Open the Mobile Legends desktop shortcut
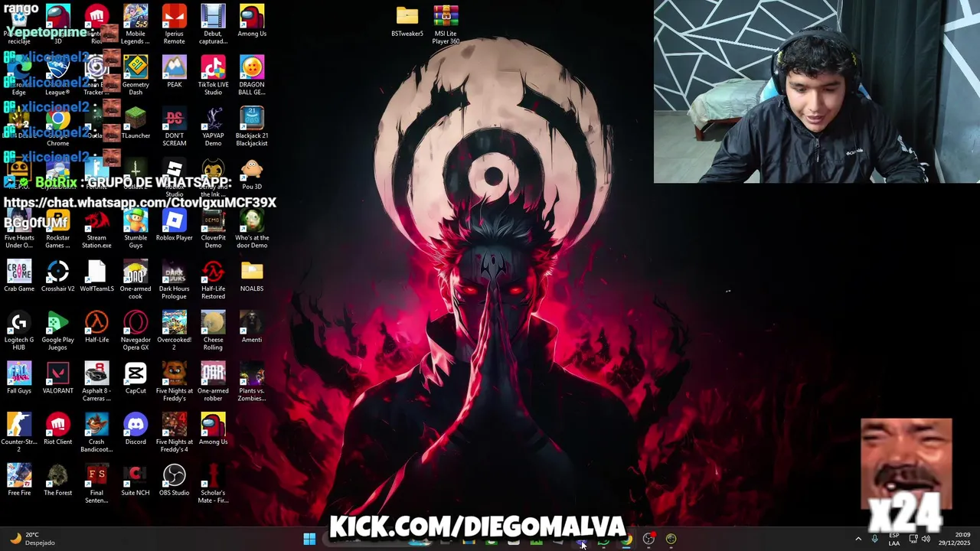 point(136,24)
